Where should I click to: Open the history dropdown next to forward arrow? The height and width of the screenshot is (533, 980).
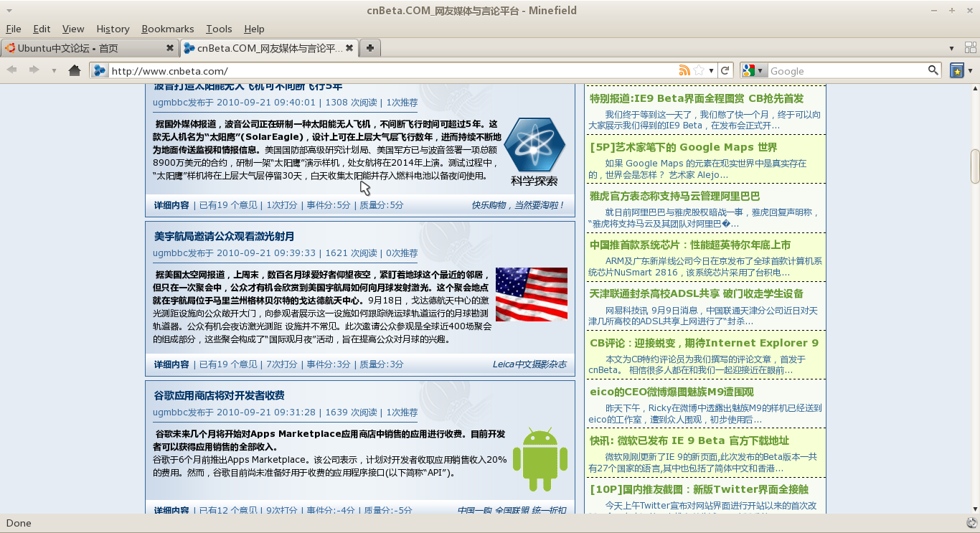(x=54, y=71)
